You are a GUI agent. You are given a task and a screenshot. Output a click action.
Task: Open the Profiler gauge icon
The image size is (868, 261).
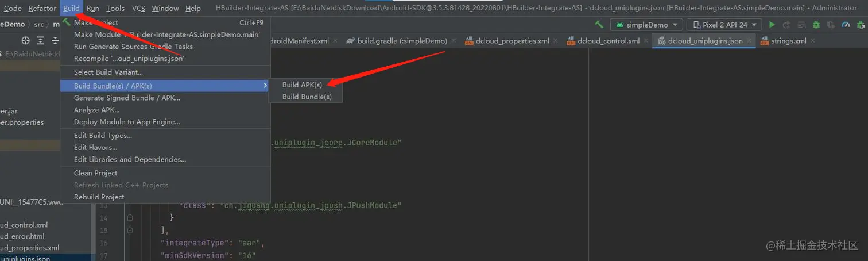pyautogui.click(x=846, y=25)
